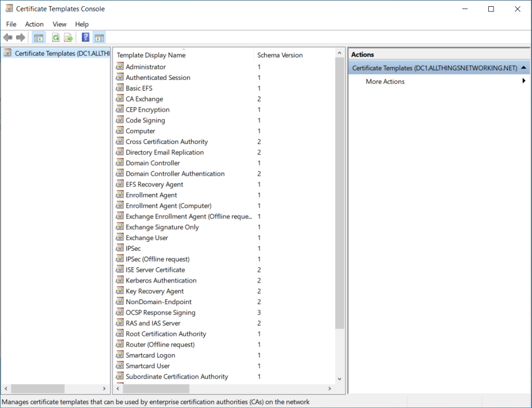The image size is (532, 408).
Task: Click the Certificate Templates (DC1.ALLTHINGSNETWORKING.NET) actions header
Action: pyautogui.click(x=435, y=68)
